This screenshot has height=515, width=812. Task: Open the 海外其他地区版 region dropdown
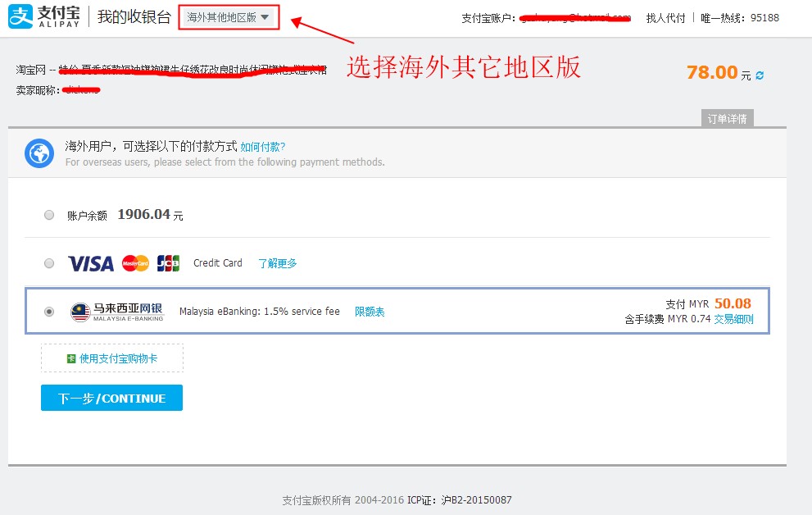[x=229, y=17]
